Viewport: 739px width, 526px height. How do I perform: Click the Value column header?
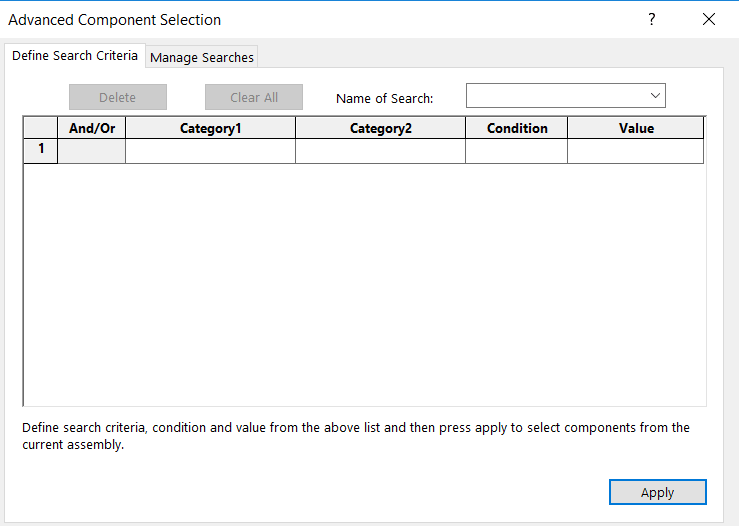tap(636, 128)
